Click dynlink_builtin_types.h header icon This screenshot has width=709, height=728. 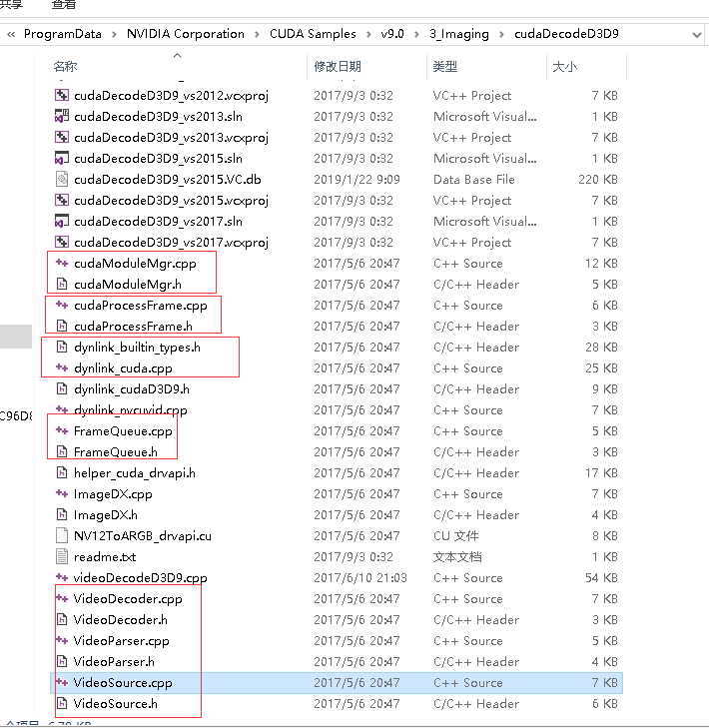[x=62, y=347]
